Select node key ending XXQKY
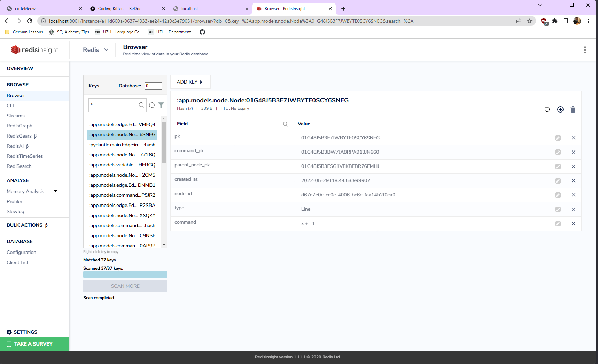 point(122,215)
